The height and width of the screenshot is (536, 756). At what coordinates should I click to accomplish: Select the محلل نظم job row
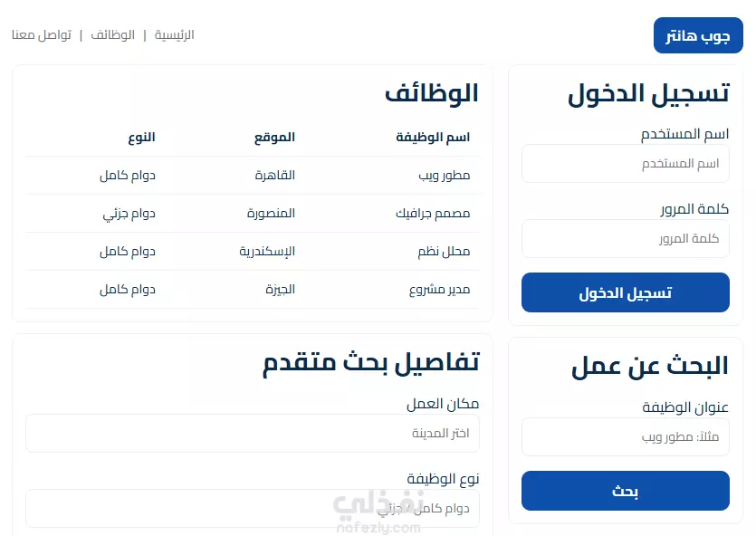tap(253, 252)
